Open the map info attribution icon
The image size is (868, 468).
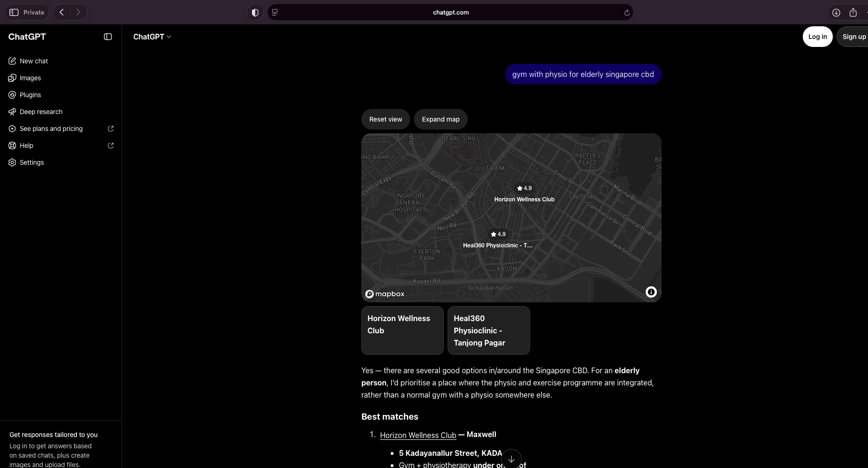point(651,292)
